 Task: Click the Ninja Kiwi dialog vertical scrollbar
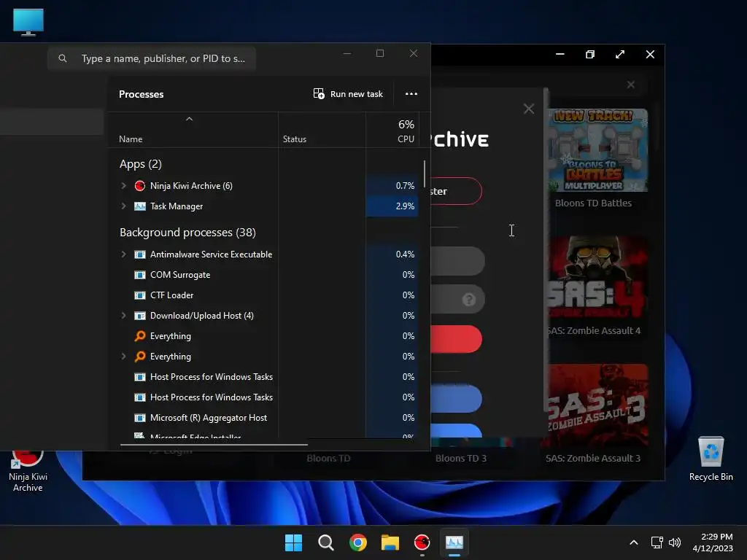(546, 250)
